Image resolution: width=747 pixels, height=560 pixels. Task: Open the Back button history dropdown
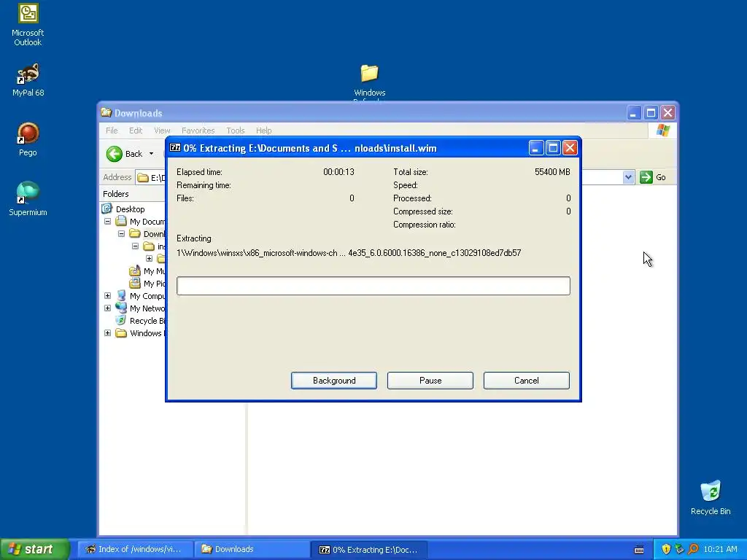point(151,154)
